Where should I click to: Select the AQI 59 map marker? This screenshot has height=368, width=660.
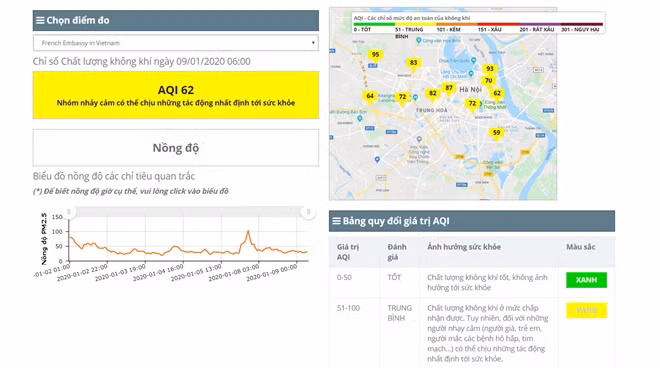[x=496, y=133]
